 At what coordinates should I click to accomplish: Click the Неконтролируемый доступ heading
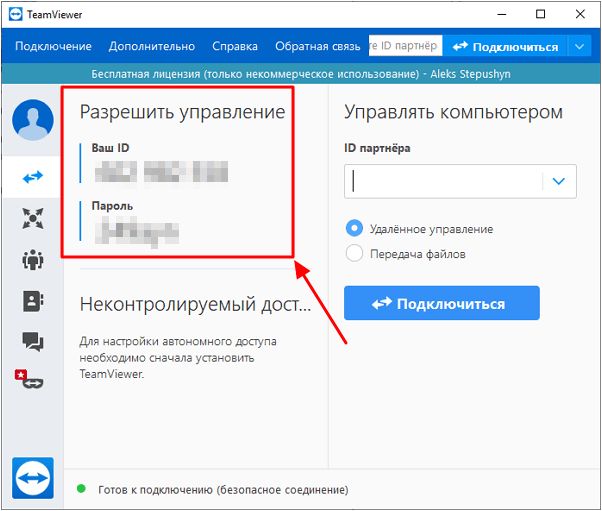point(195,304)
